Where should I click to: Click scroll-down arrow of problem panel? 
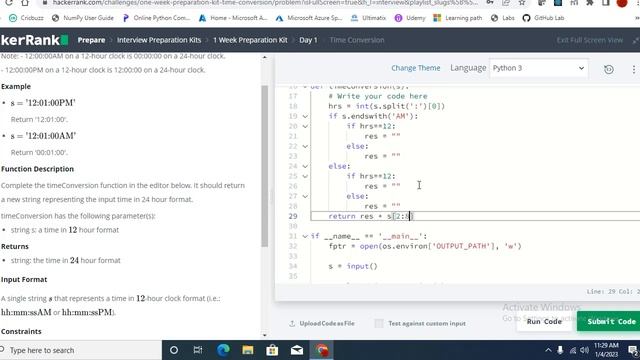pyautogui.click(x=264, y=335)
